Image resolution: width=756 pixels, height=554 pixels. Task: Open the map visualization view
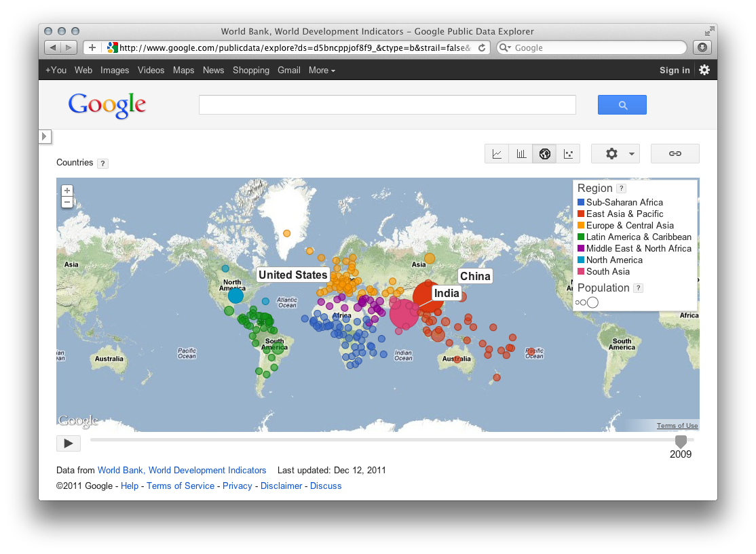(x=544, y=153)
